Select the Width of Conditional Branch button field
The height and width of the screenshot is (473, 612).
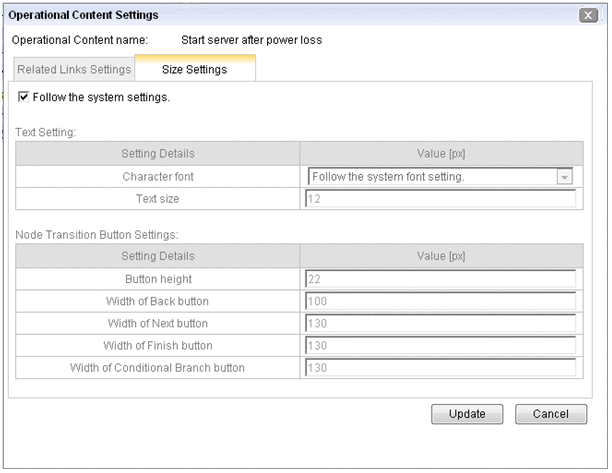(440, 367)
